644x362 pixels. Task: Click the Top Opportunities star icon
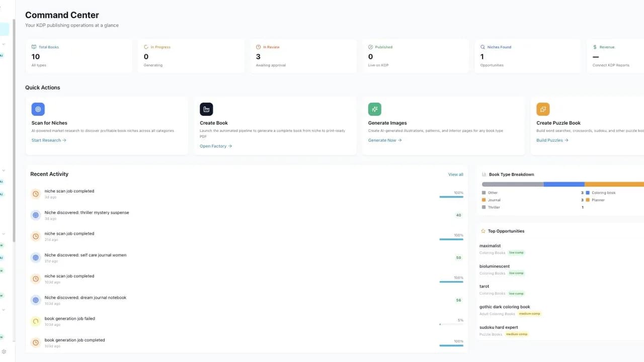pos(483,231)
